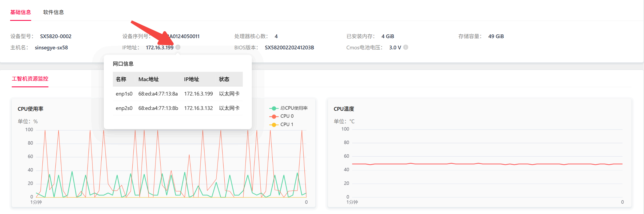Select BIOS version SX58200220241203B
644x214 pixels.
[289, 47]
